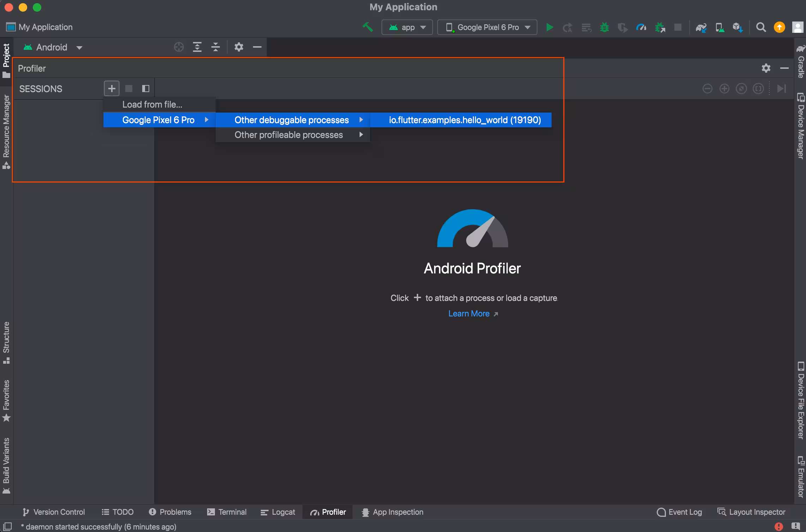Image resolution: width=806 pixels, height=532 pixels.
Task: Open the SDK Manager icon
Action: 738,27
